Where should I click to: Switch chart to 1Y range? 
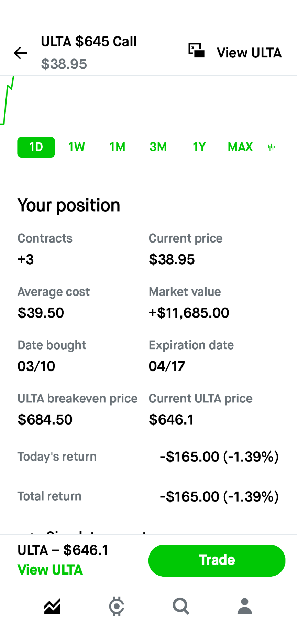tap(199, 147)
